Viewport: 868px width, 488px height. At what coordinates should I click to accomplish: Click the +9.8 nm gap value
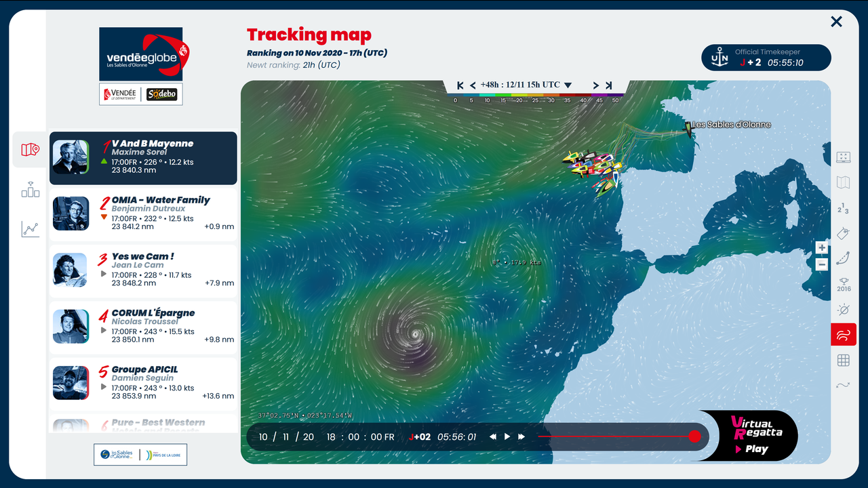click(219, 340)
